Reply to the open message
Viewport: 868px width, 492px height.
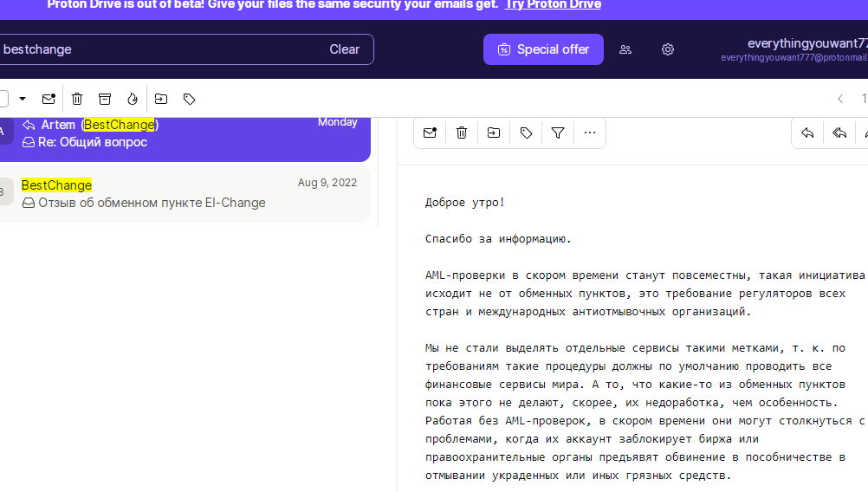point(807,133)
